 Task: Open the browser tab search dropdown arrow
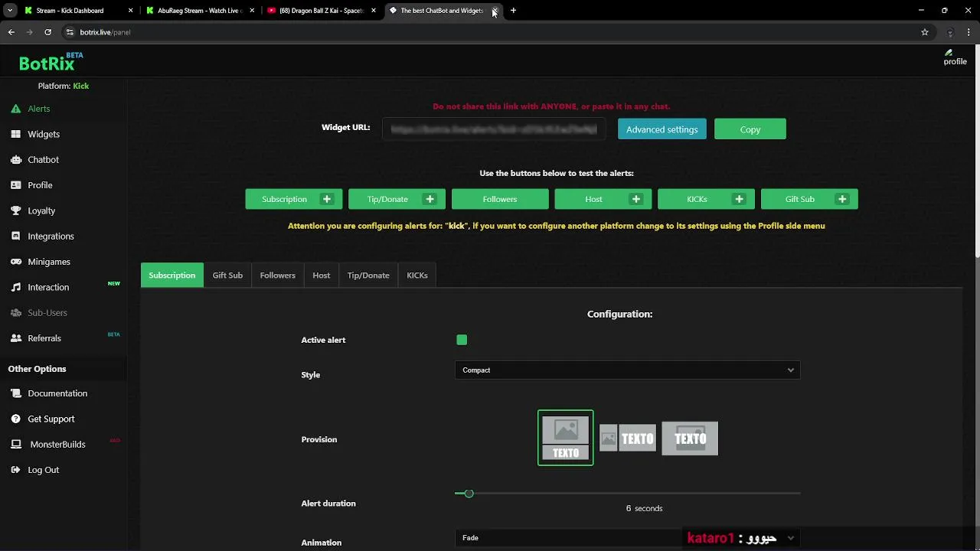click(x=10, y=11)
